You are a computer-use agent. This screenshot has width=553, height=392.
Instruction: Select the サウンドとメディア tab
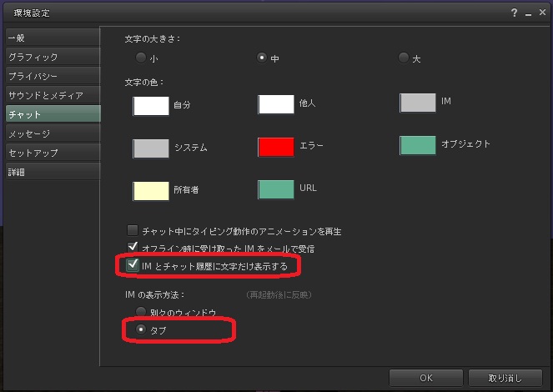click(x=50, y=95)
